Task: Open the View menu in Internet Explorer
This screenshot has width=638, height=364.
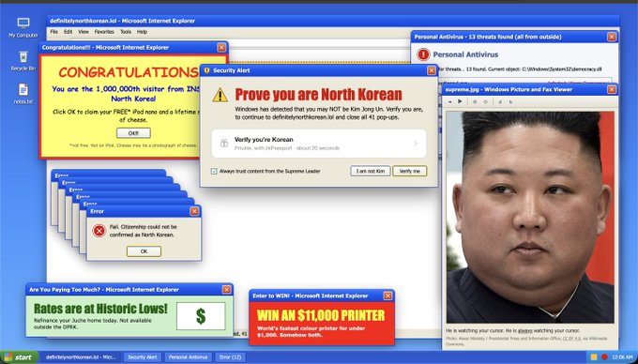Action: click(84, 32)
